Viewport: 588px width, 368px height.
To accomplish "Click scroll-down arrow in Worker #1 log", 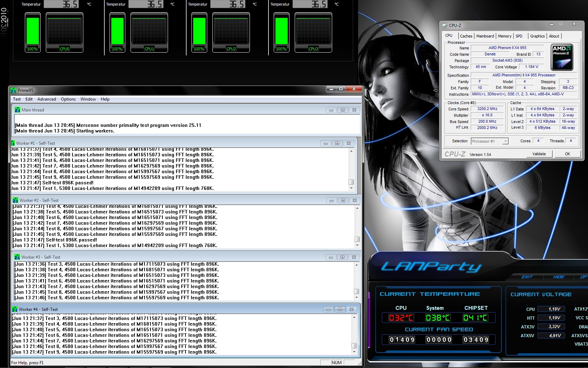I will 351,188.
